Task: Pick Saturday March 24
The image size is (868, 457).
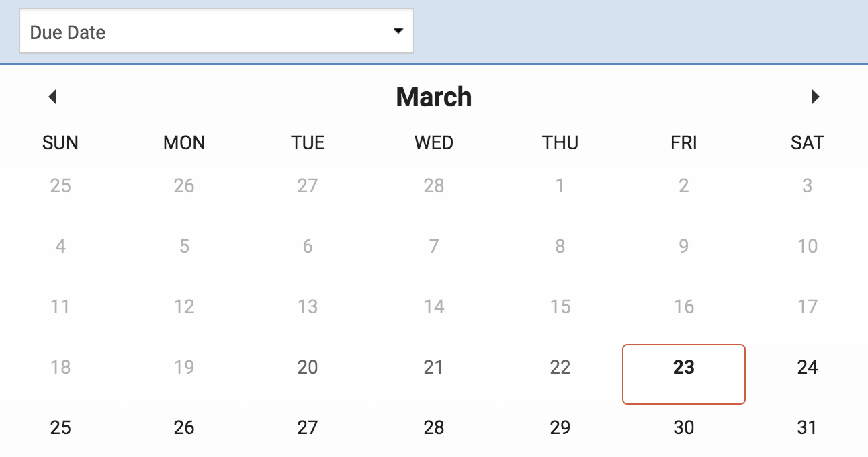Action: coord(808,367)
